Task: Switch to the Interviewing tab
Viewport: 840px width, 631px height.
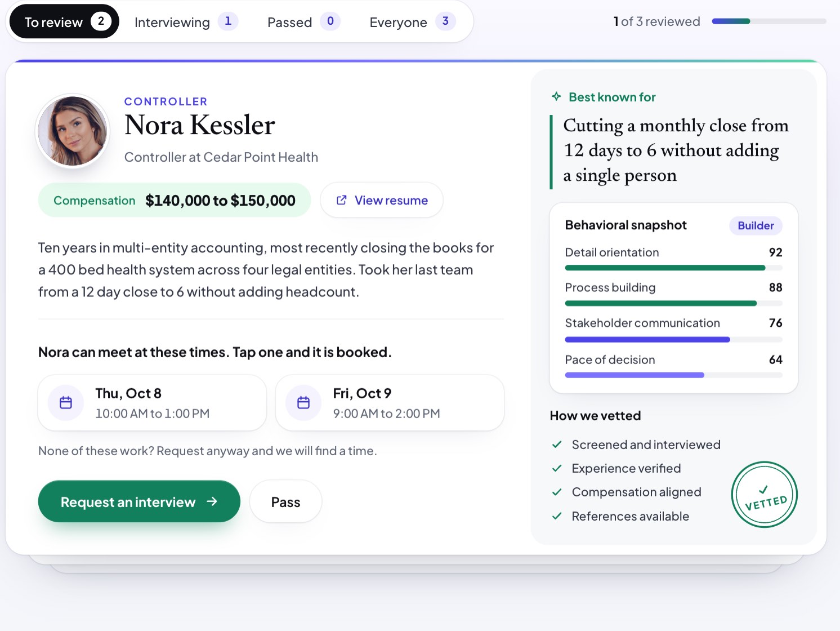Action: [x=186, y=22]
